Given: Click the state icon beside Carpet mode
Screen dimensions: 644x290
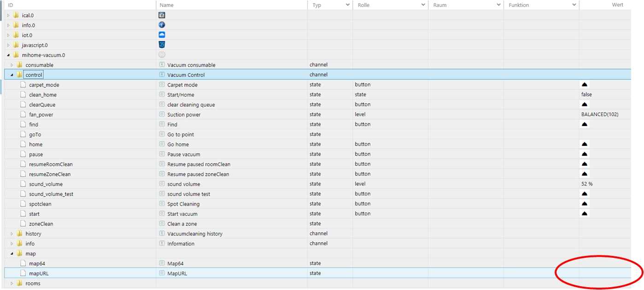Looking at the screenshot, I should (x=162, y=85).
